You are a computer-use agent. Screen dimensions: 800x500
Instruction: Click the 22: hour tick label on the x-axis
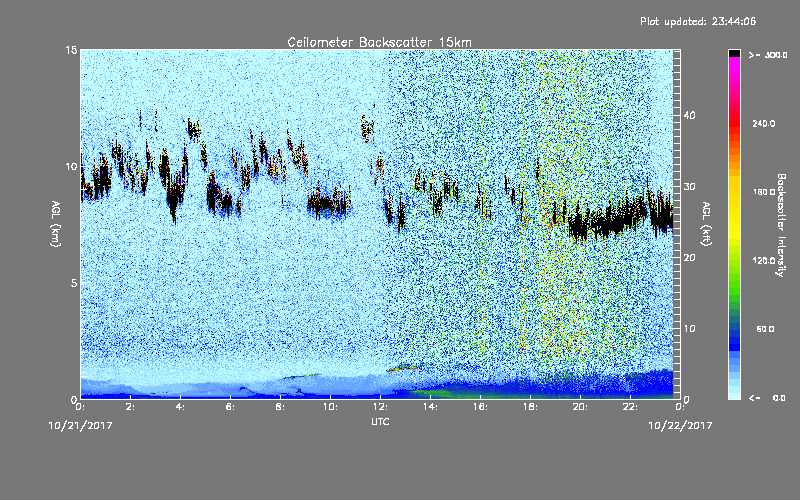[x=630, y=407]
